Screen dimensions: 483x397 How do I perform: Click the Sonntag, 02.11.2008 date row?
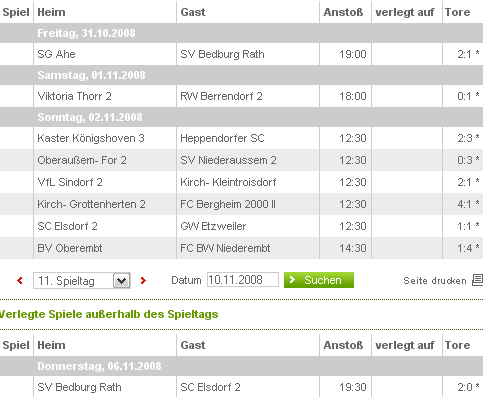click(241, 117)
